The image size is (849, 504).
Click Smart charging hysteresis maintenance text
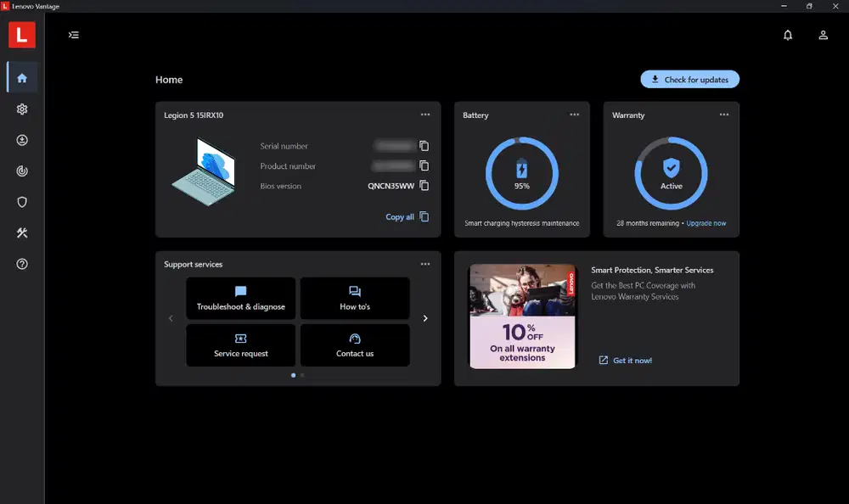522,223
